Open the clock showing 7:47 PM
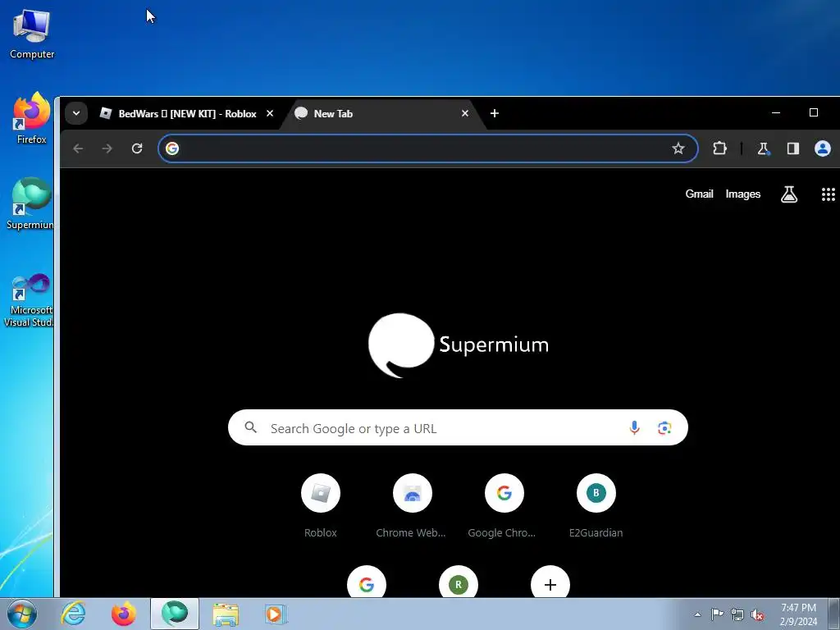Screen dimensions: 840x630 point(798,614)
